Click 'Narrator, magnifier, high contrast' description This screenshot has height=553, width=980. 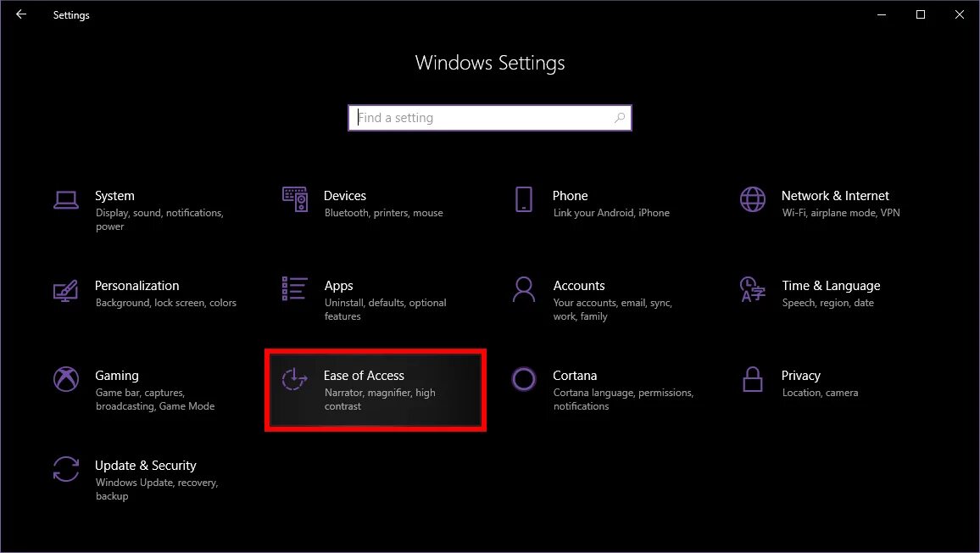(380, 399)
